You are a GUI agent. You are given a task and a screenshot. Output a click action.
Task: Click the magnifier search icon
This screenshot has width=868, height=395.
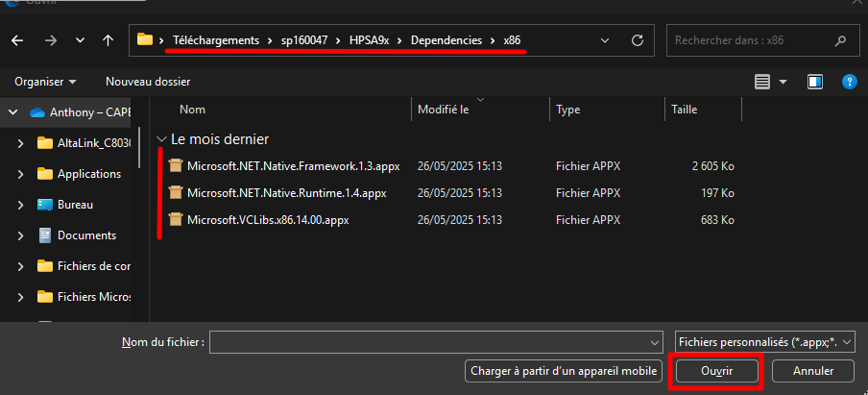(x=840, y=40)
